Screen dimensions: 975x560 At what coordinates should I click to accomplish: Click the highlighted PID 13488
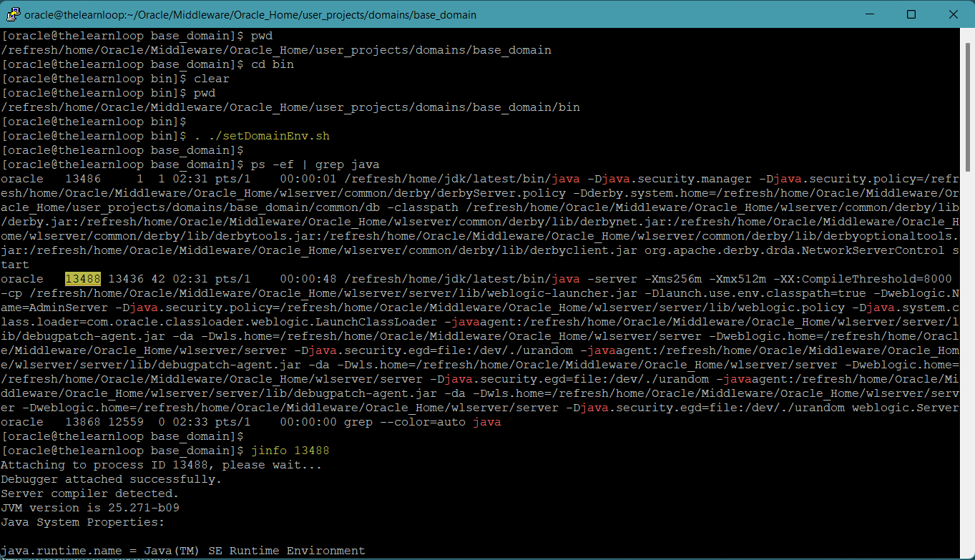pos(83,279)
